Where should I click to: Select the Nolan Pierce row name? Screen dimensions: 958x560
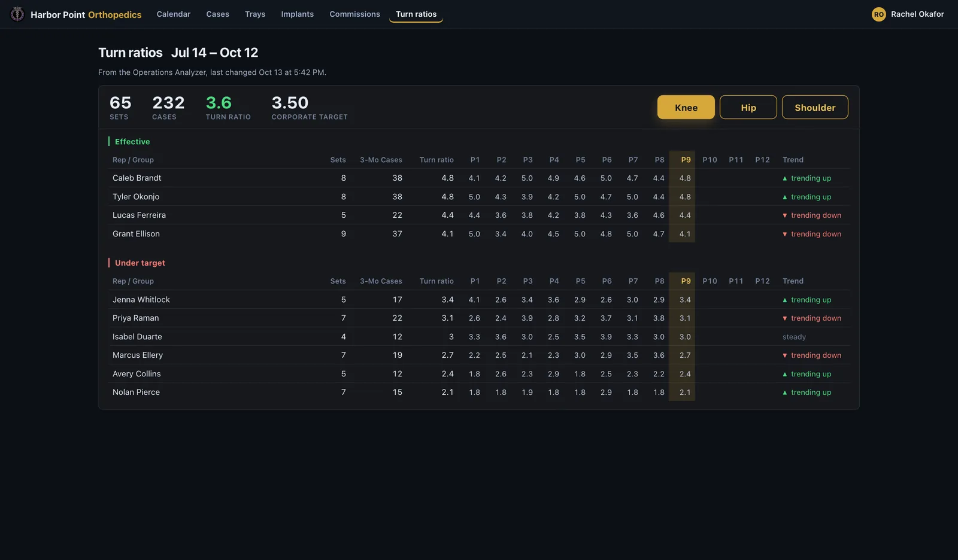tap(136, 392)
